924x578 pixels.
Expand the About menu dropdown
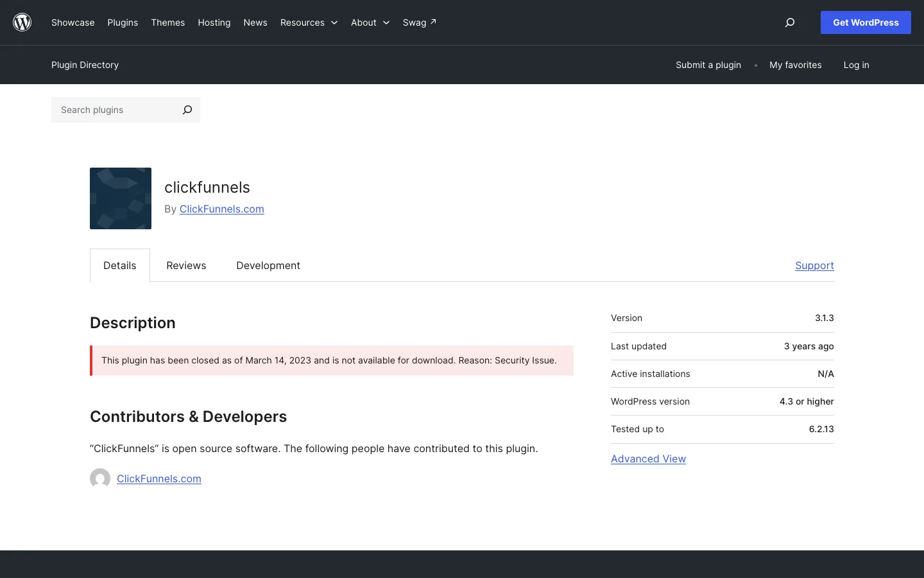coord(370,22)
